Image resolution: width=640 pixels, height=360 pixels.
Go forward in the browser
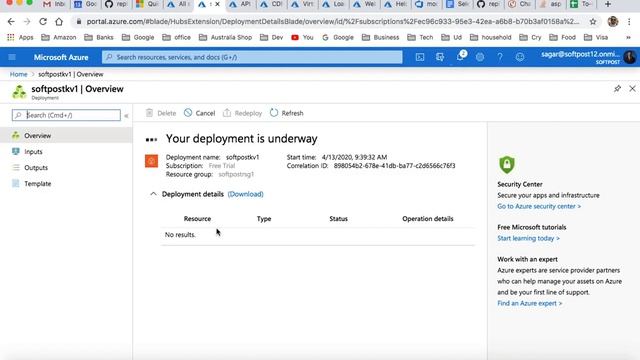coord(27,22)
